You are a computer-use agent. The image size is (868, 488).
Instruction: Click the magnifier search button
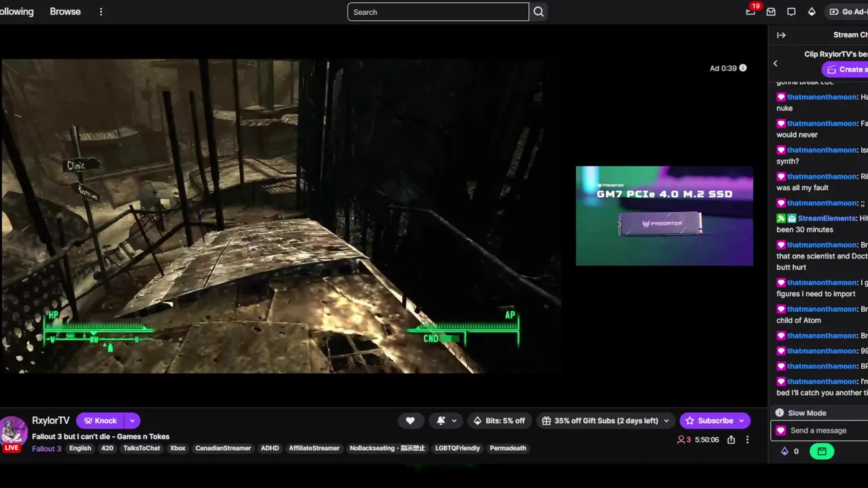coord(538,12)
